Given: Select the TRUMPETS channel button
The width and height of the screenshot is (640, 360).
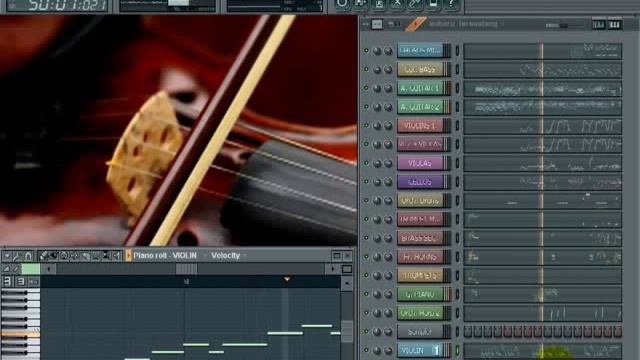Looking at the screenshot, I should pos(420,276).
